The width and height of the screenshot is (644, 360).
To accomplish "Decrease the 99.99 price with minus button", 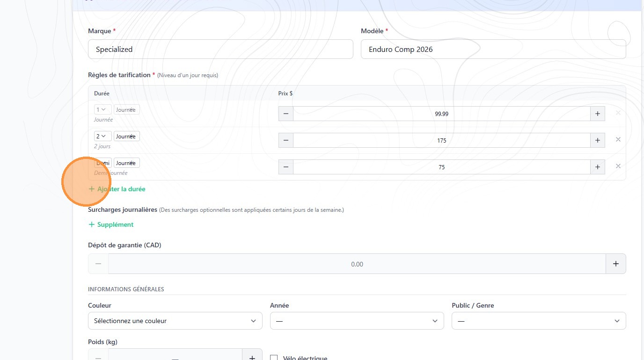I will [285, 114].
